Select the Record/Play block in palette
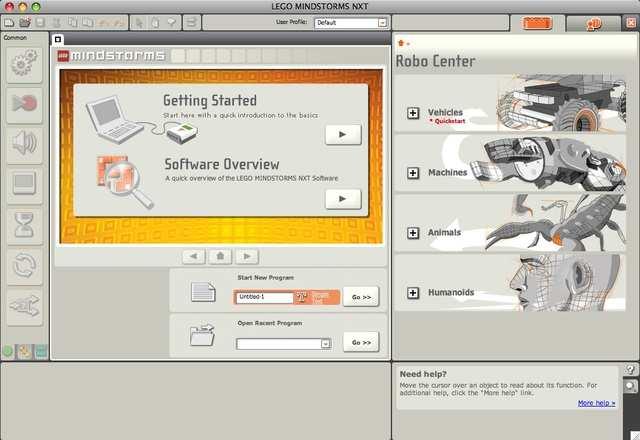The image size is (640, 440). tap(24, 104)
